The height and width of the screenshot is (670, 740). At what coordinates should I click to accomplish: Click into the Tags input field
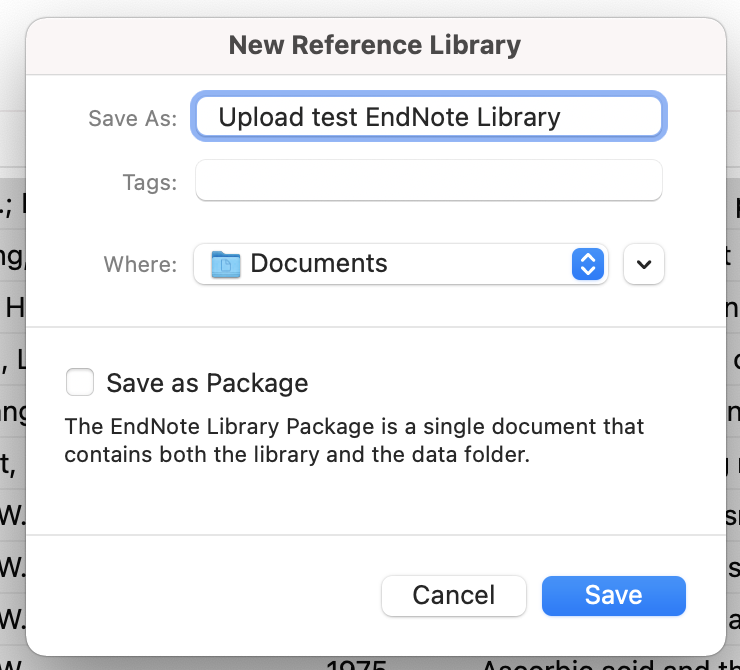pyautogui.click(x=428, y=181)
